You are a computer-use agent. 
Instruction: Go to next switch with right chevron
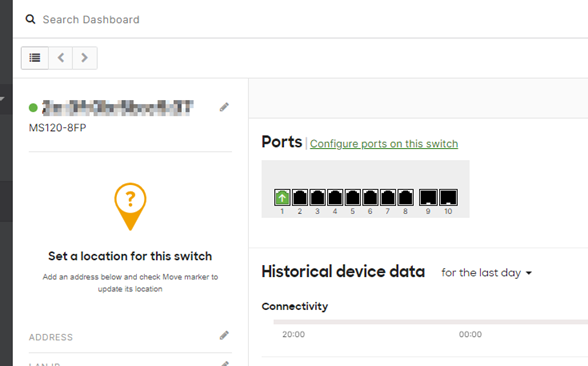pyautogui.click(x=85, y=58)
